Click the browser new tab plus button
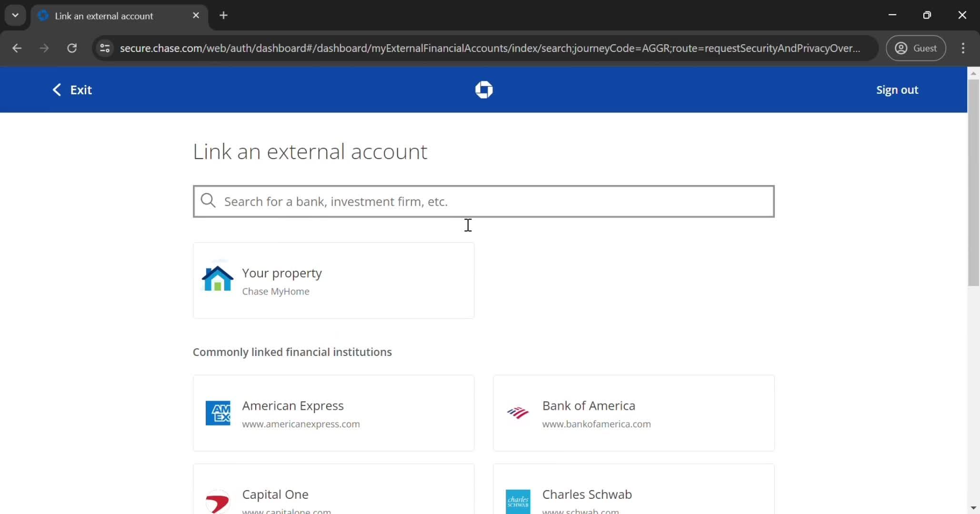This screenshot has width=980, height=514. click(223, 16)
